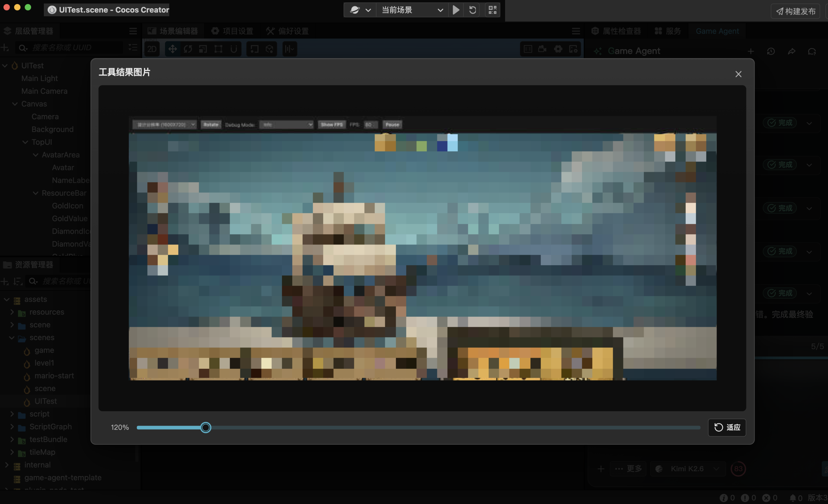Open the 层级管理器 panel menu icon

[133, 31]
